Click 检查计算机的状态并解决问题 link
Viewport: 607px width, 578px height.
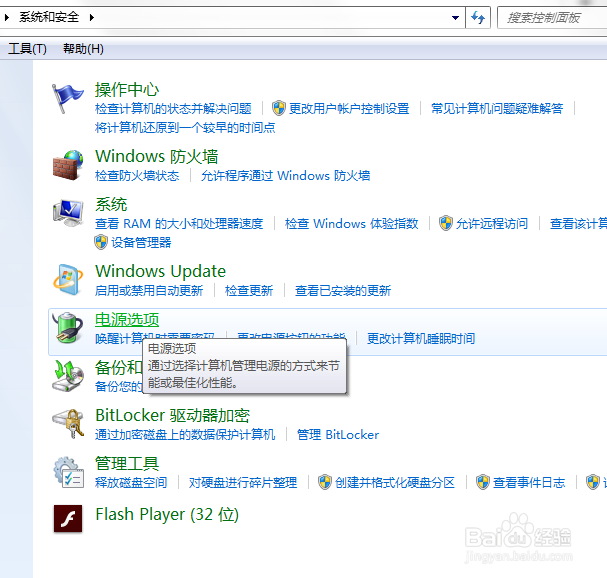tap(173, 108)
